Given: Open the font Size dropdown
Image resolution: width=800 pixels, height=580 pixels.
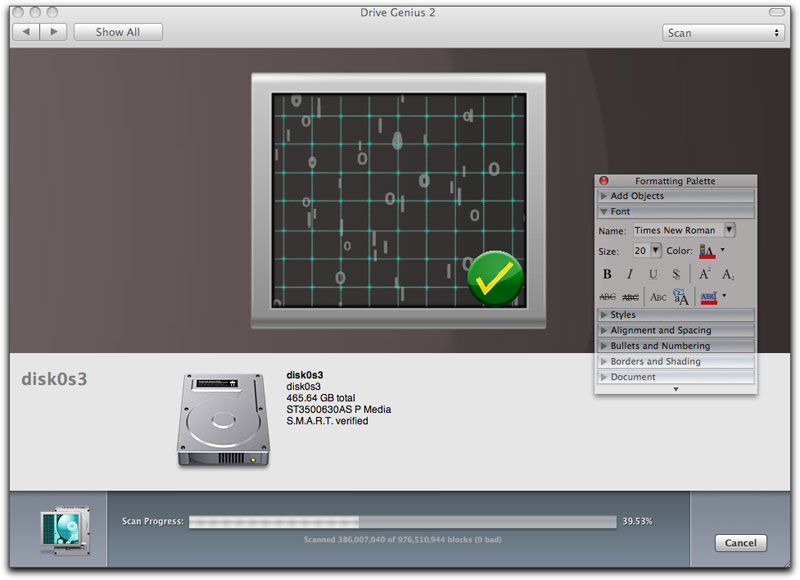Looking at the screenshot, I should point(656,250).
